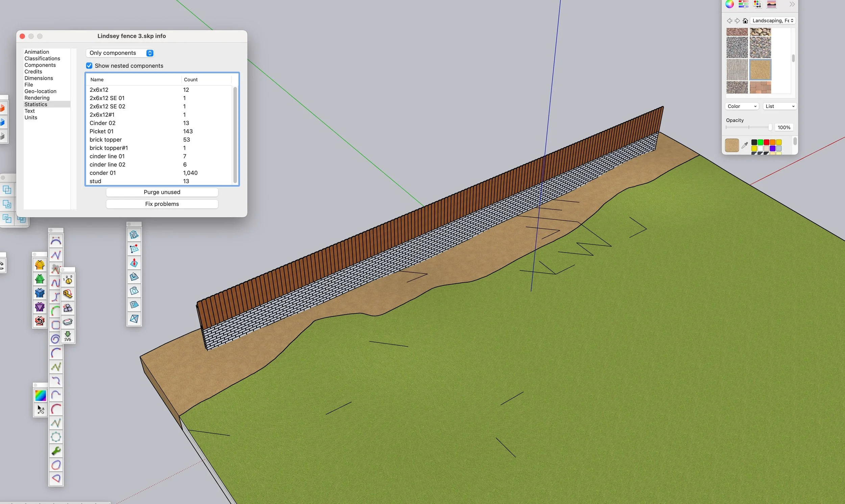The width and height of the screenshot is (845, 504).
Task: Go back in materials browser
Action: [729, 21]
